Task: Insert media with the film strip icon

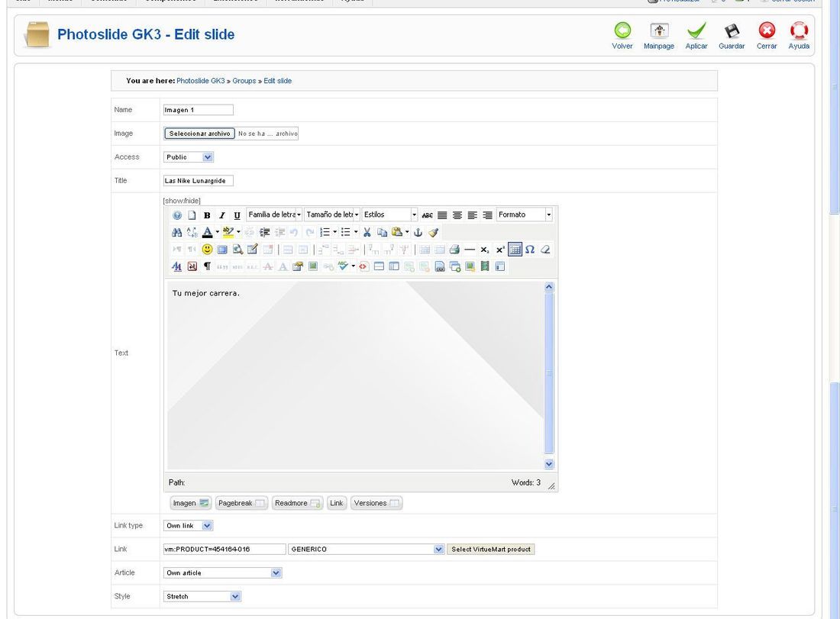Action: pyautogui.click(x=485, y=266)
